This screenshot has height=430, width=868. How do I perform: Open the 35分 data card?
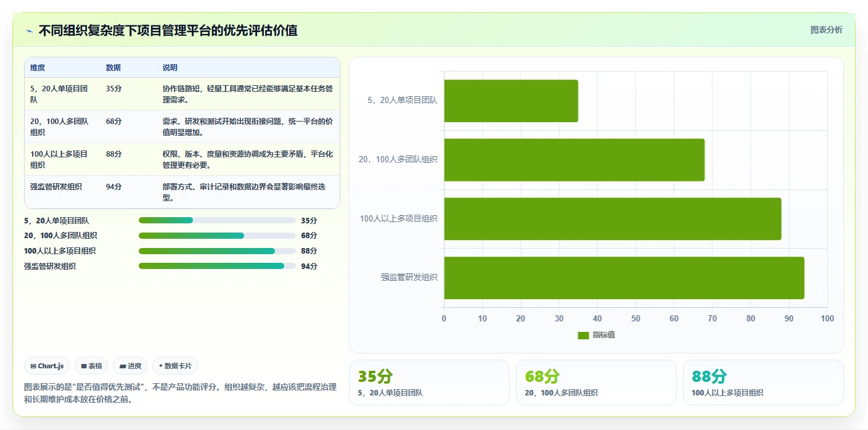(429, 382)
